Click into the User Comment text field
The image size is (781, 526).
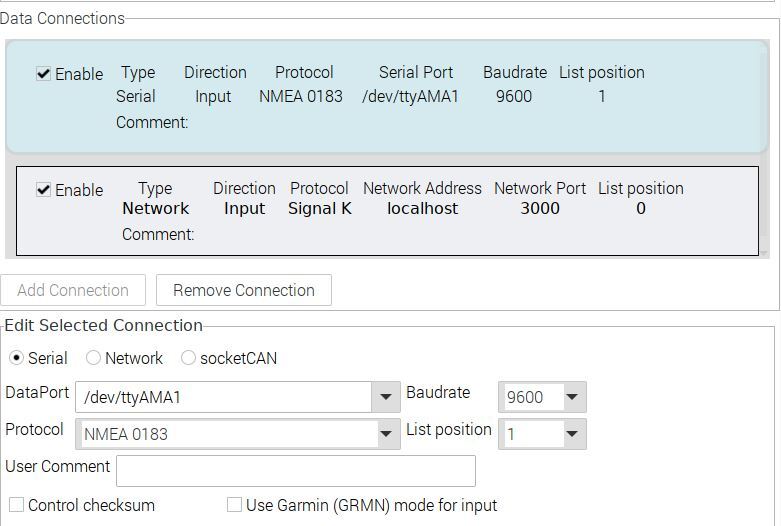tap(296, 471)
